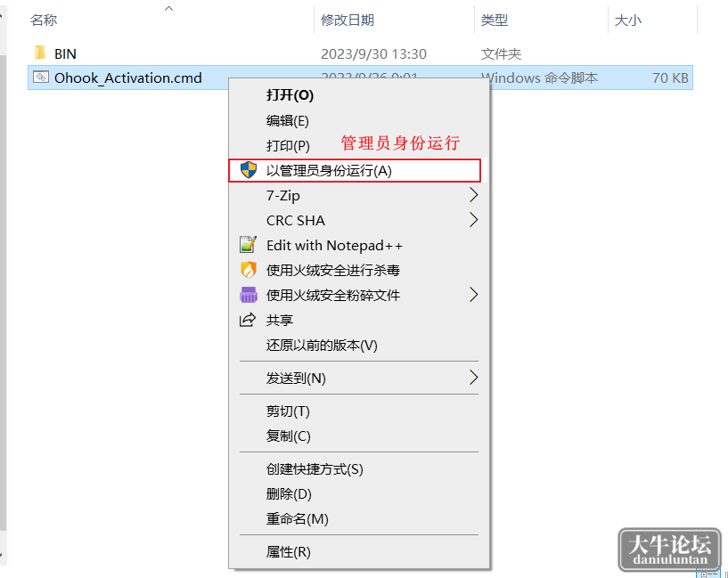
Task: Select 使用火绒安全进行杀毒 to scan the file
Action: pos(359,270)
